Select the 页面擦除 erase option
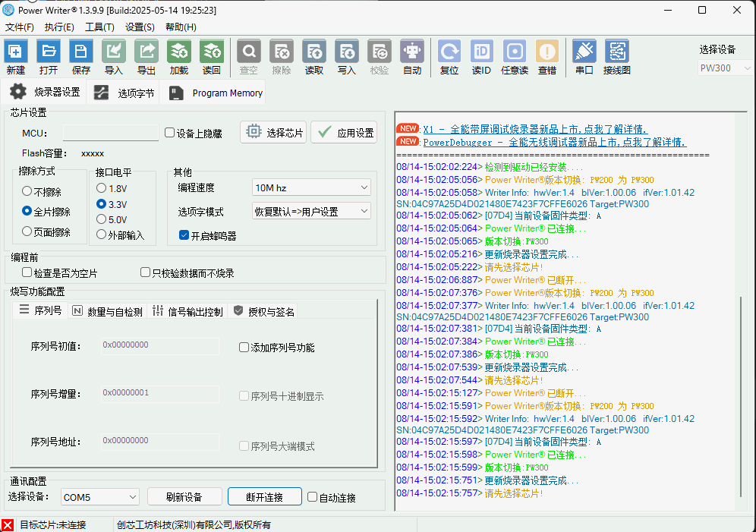 (x=27, y=231)
